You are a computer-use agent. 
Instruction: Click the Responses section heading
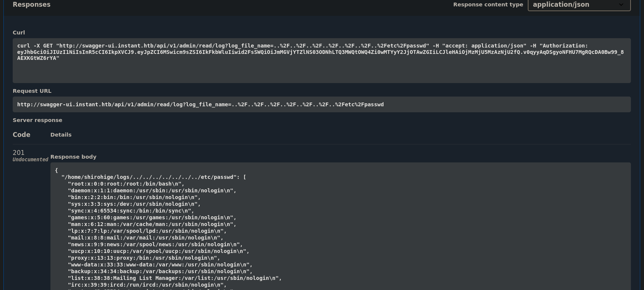(31, 4)
